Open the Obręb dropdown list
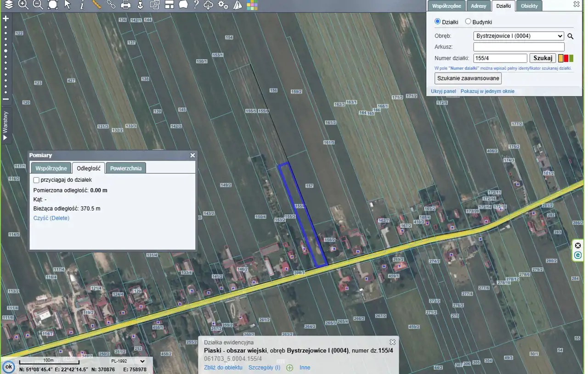The height and width of the screenshot is (374, 588). point(519,36)
